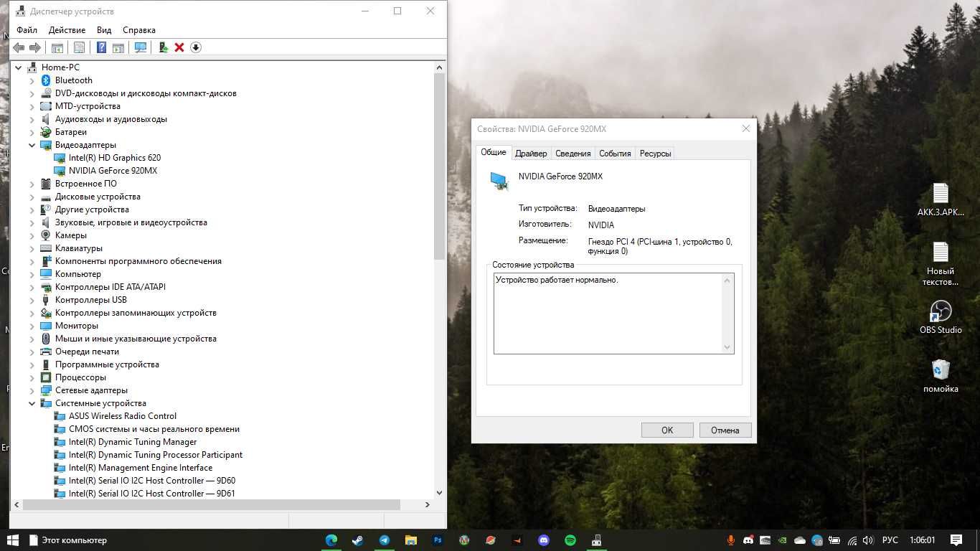This screenshot has height=551, width=980.
Task: Open Discord from the taskbar
Action: point(544,540)
